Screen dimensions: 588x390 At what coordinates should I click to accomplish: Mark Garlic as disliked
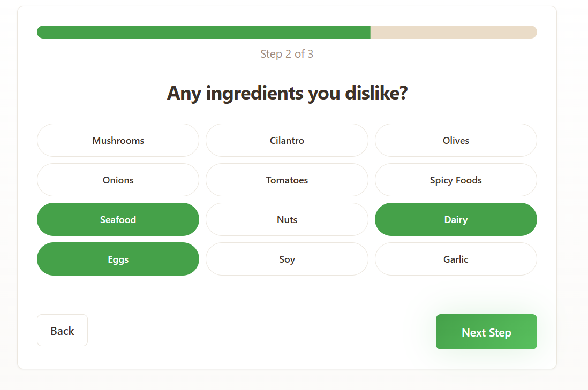point(456,259)
